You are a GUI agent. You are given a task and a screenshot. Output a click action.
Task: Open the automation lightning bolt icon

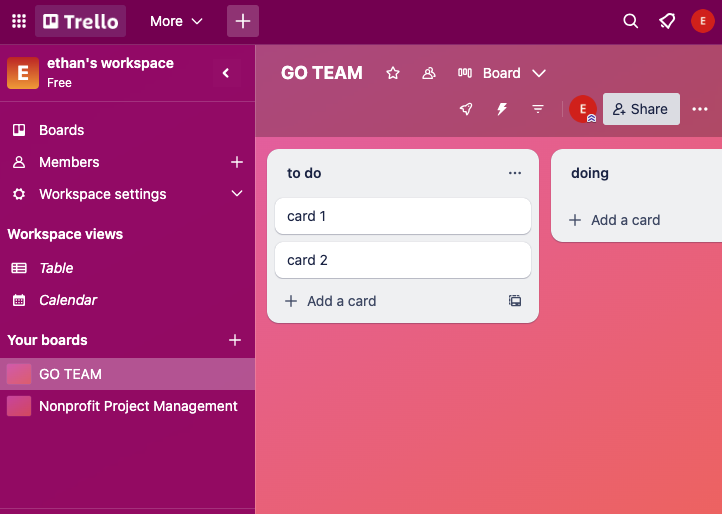coord(502,109)
